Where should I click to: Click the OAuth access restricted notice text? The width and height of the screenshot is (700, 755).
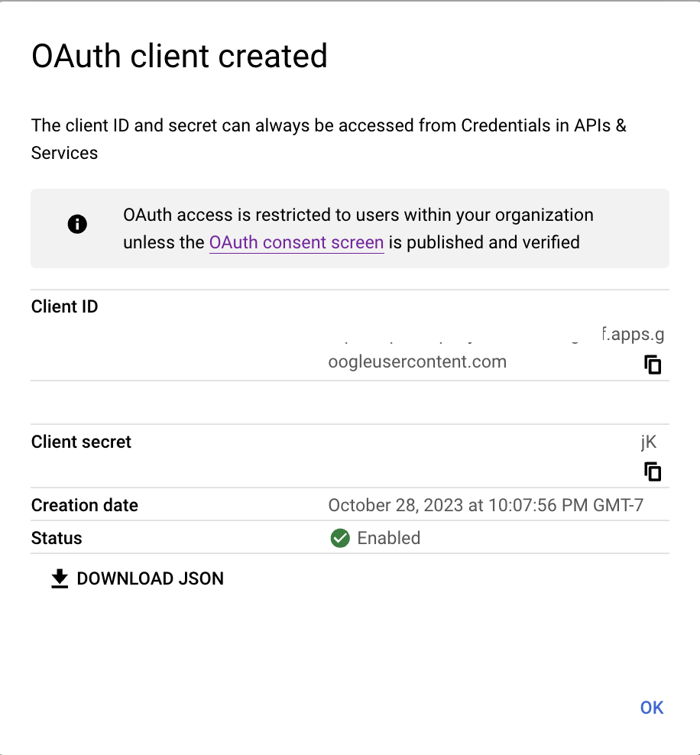(x=358, y=228)
